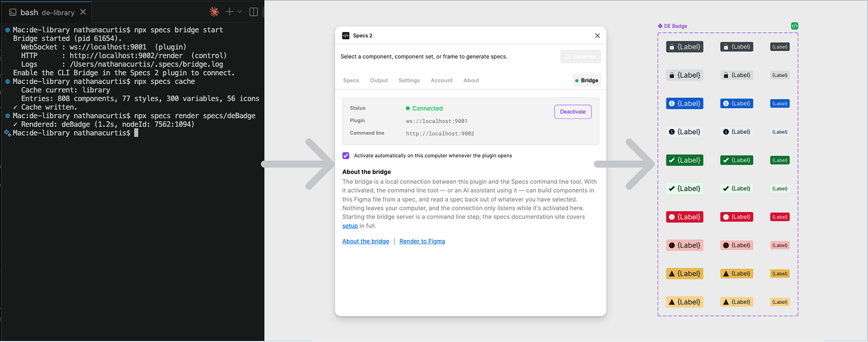Click the lock icon in the large light gray badge
The height and width of the screenshot is (342, 868).
(671, 75)
